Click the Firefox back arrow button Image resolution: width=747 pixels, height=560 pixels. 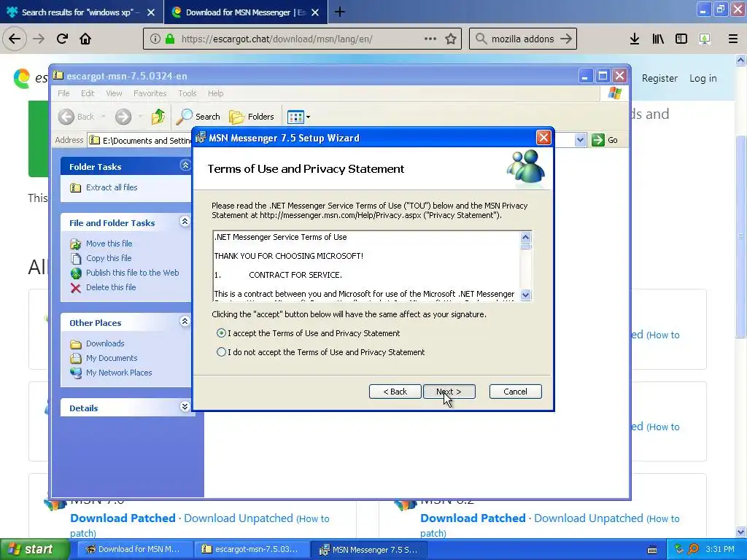coord(15,39)
